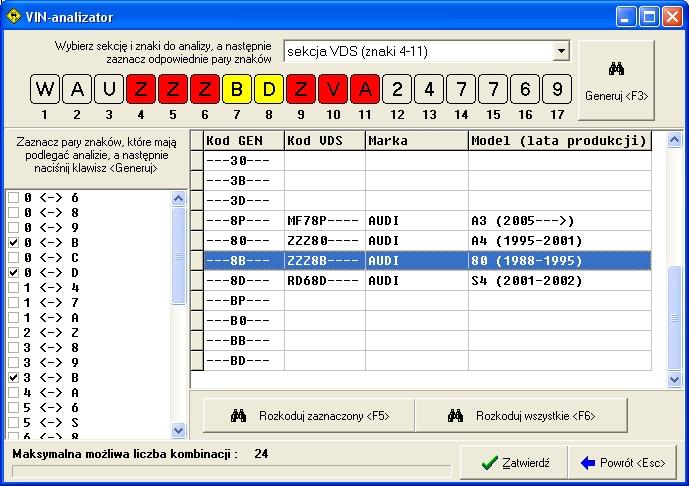Screen dimensions: 689x486
Task: Click Rozkoduj zaznaczony <F5> button
Action: pyautogui.click(x=309, y=416)
